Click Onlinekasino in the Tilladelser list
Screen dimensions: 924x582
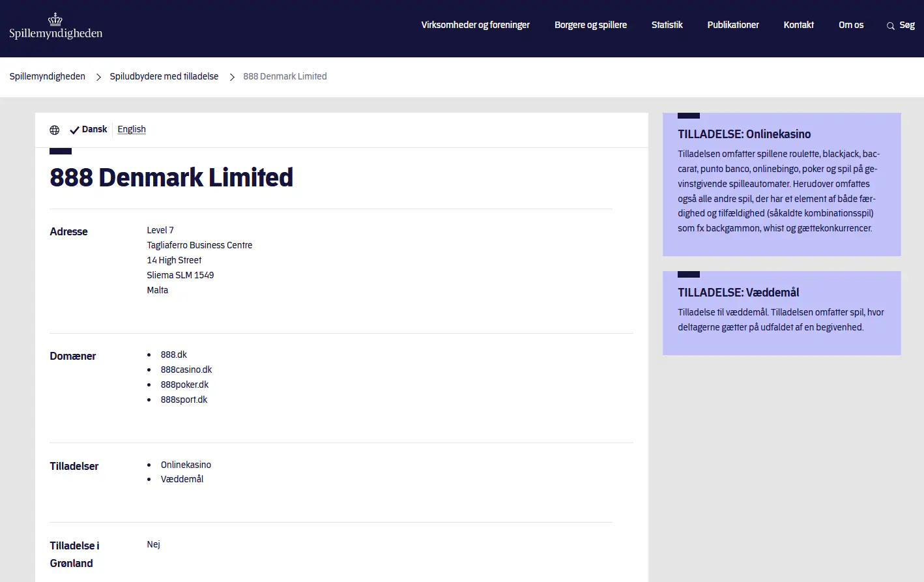point(186,465)
